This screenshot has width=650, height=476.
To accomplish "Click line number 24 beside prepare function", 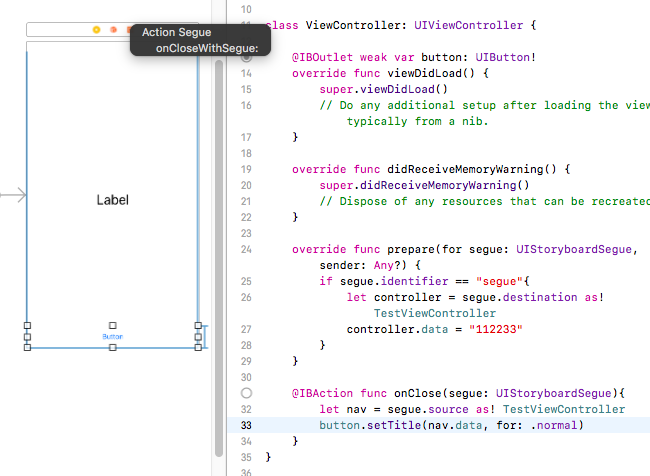I will click(x=246, y=250).
